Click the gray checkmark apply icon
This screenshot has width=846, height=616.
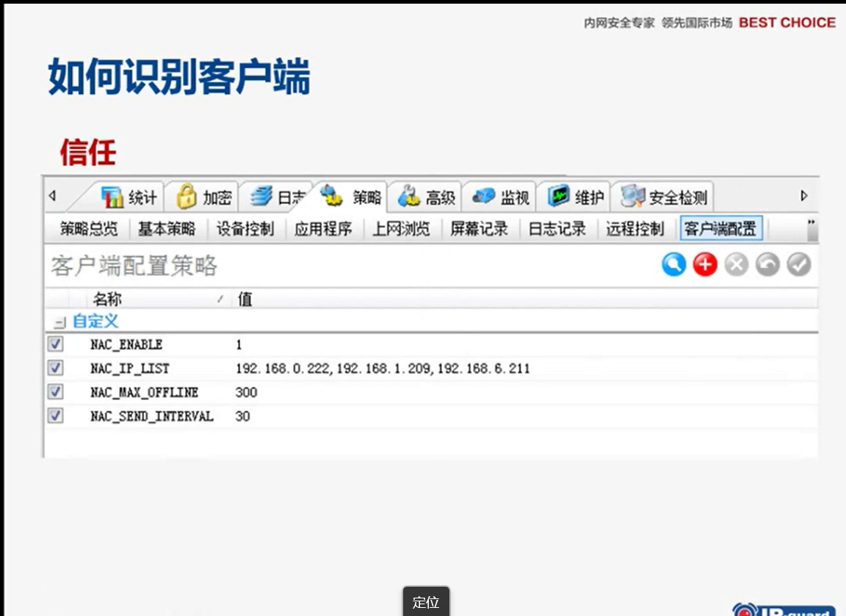tap(798, 264)
